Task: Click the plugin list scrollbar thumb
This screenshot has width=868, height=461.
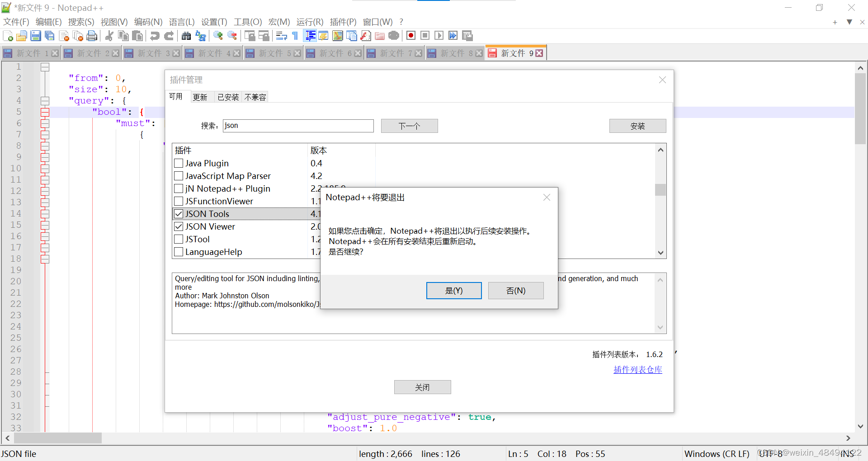Action: 660,189
